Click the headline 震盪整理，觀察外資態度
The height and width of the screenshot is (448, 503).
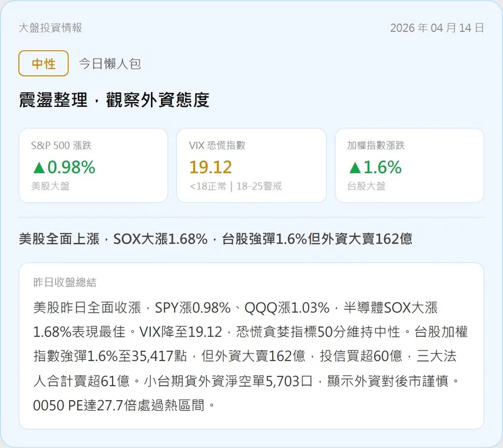pos(114,99)
